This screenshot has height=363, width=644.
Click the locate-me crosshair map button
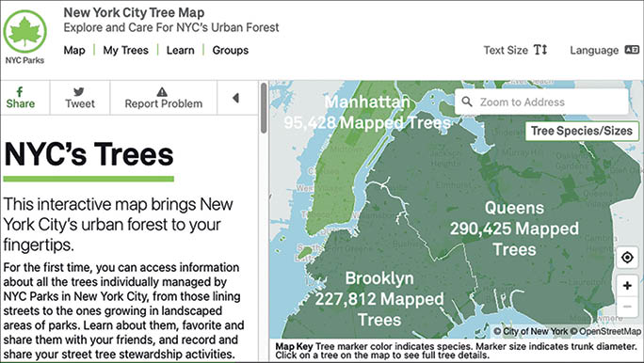tap(627, 257)
